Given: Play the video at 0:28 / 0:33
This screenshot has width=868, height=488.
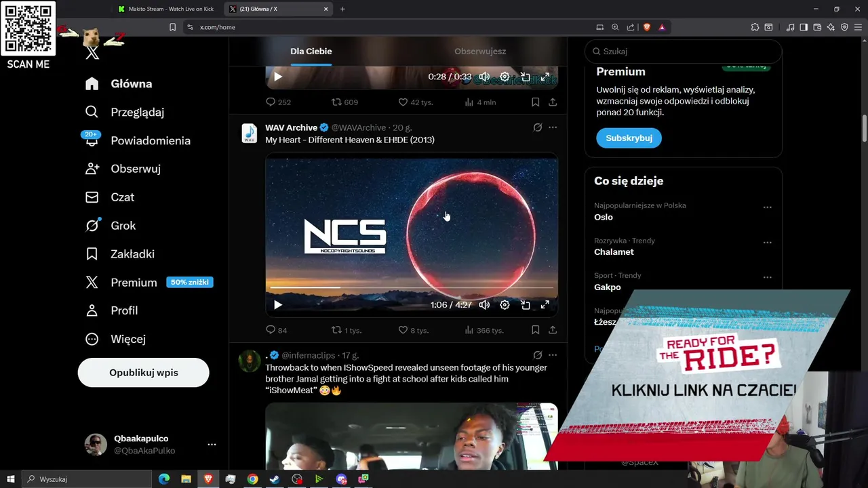Looking at the screenshot, I should coord(277,77).
